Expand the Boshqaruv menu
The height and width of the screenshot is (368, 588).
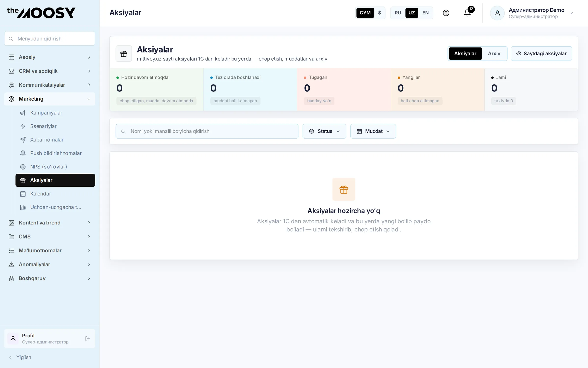click(x=49, y=278)
